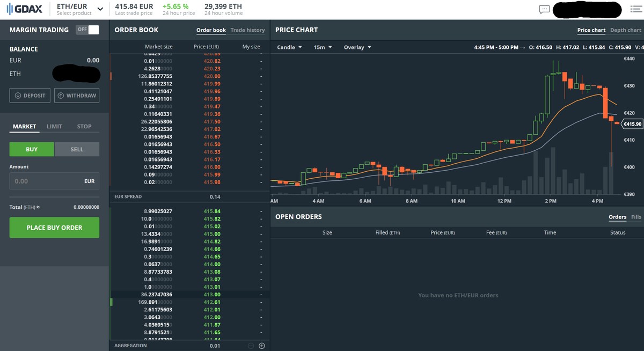
Task: Click market size 169.891
Action: click(x=155, y=302)
